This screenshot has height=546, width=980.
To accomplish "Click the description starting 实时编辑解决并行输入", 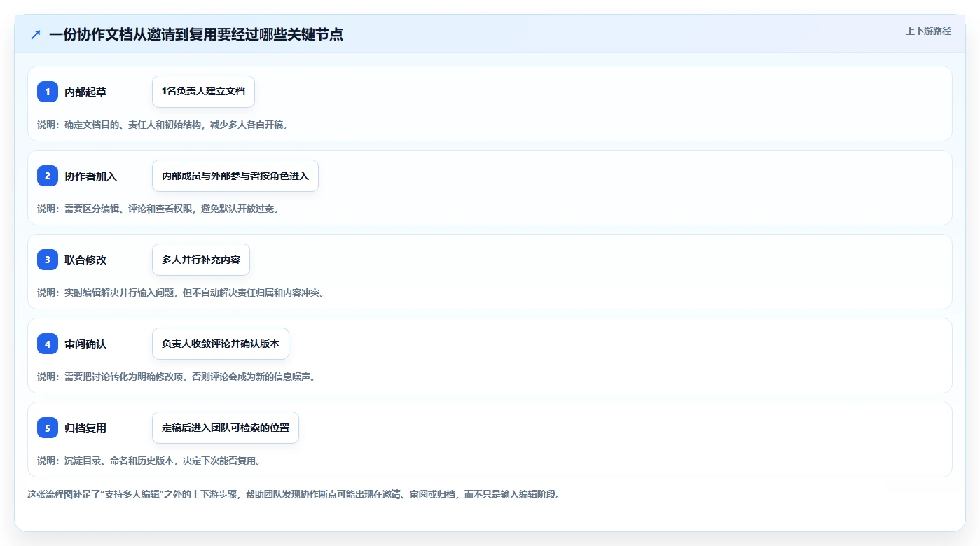I will 181,293.
